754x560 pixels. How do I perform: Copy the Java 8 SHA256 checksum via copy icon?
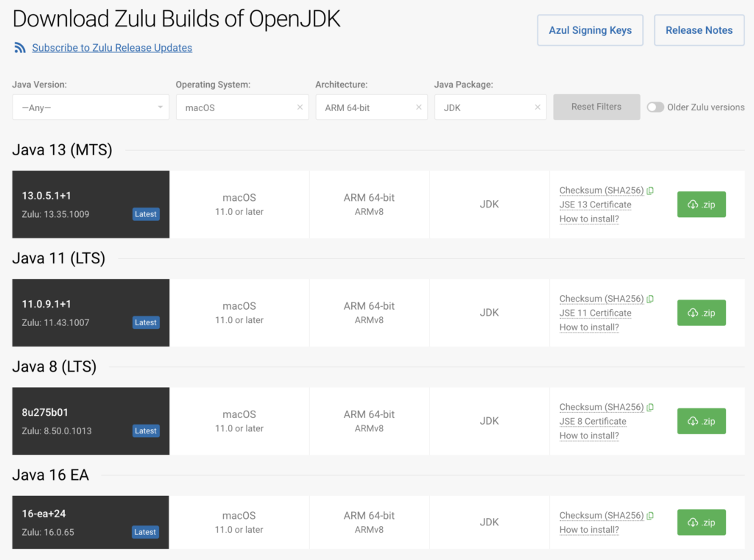pyautogui.click(x=650, y=408)
